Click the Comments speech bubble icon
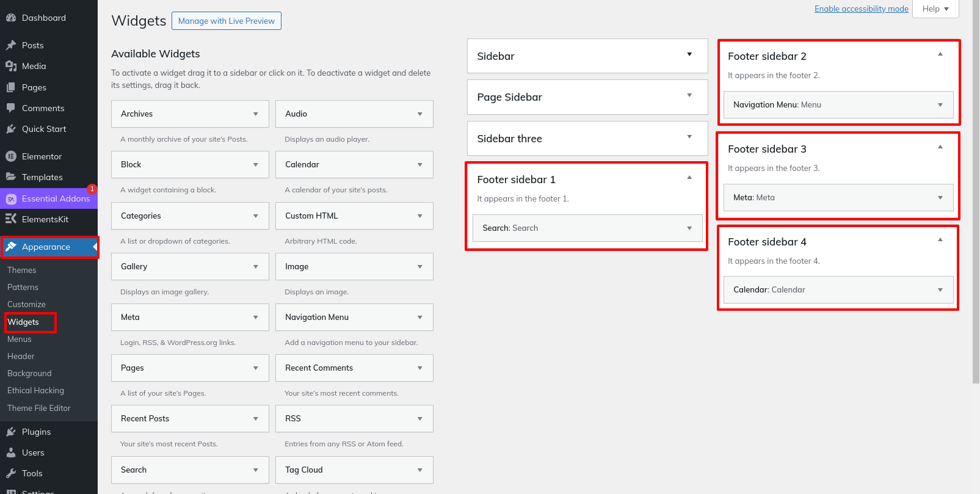 10,108
